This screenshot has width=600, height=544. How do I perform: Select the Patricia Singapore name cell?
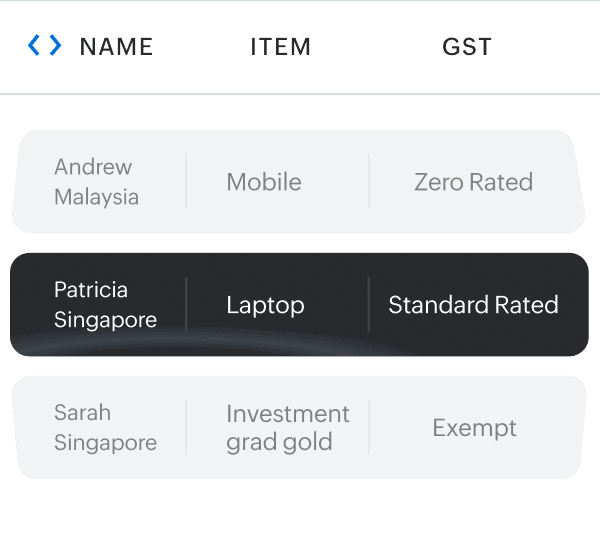105,305
